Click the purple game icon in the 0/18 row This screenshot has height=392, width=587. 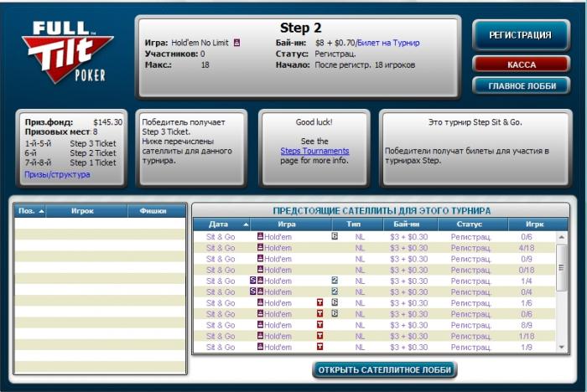(260, 270)
